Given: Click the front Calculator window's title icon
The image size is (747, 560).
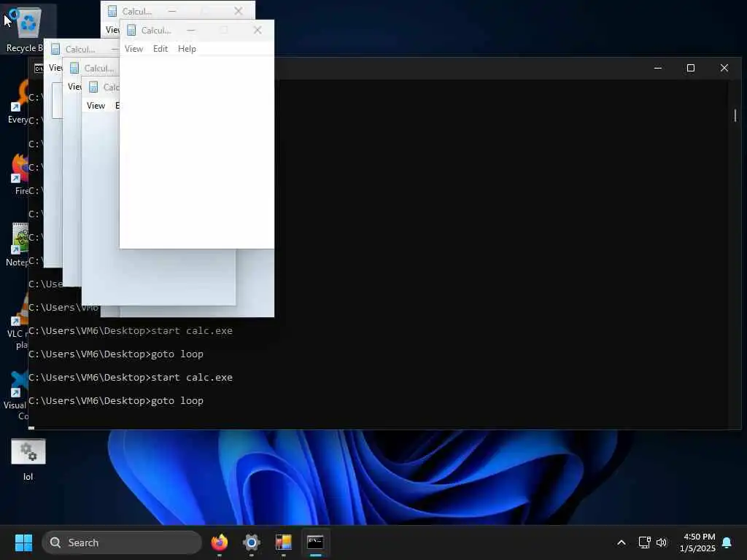Looking at the screenshot, I should click(x=131, y=31).
